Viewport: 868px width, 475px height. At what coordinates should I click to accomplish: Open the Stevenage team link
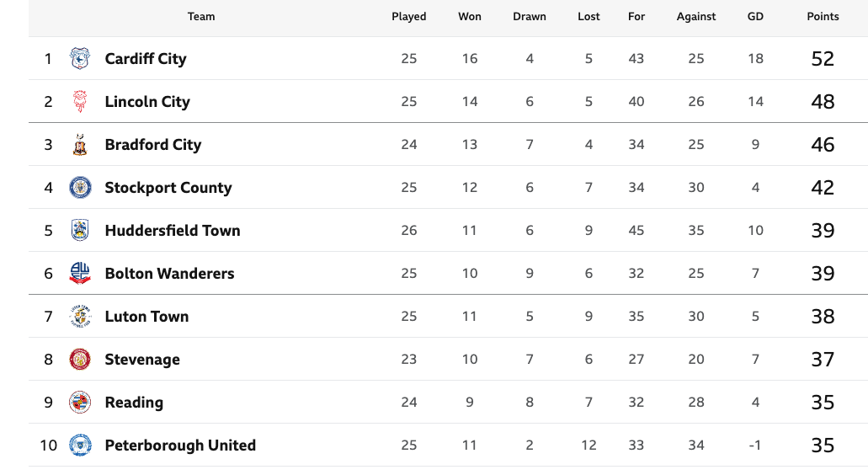click(142, 360)
